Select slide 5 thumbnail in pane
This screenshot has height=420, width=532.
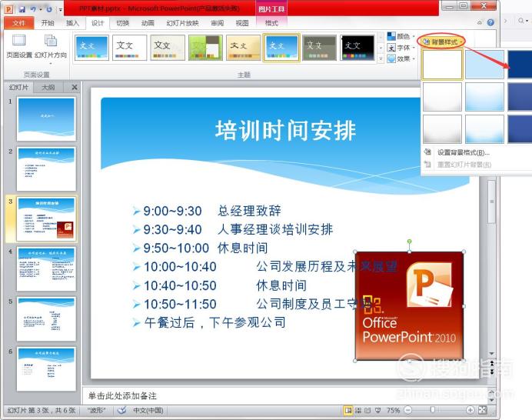tap(46, 319)
